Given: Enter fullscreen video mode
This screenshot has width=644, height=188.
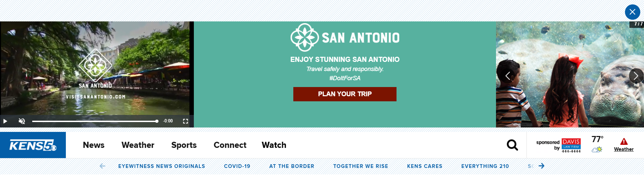Looking at the screenshot, I should (185, 121).
